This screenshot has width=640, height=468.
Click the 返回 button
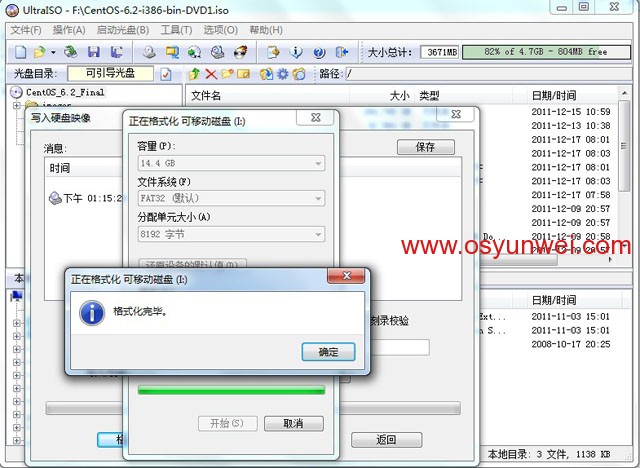point(386,440)
